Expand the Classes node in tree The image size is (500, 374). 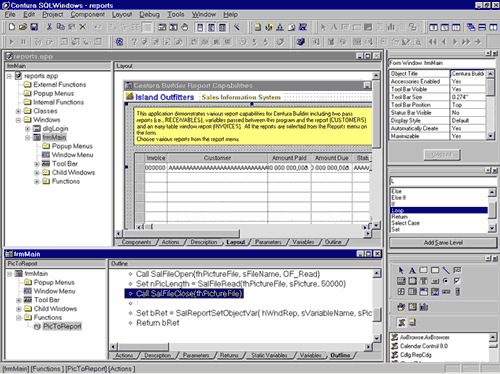click(19, 111)
